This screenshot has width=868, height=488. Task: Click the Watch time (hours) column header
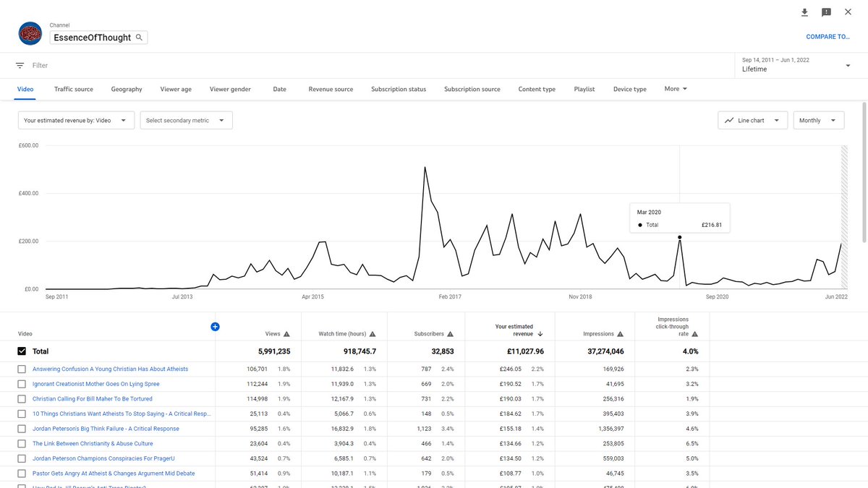[x=343, y=334]
